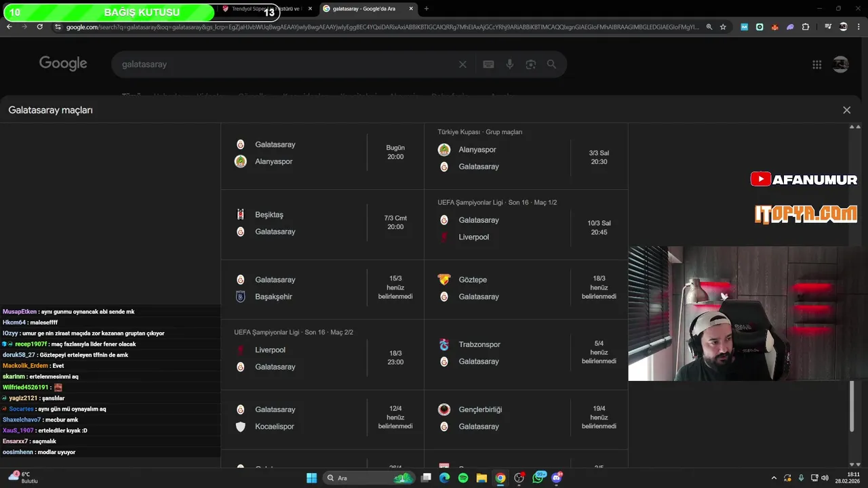Viewport: 868px width, 488px height.
Task: Close the Galatasaray maçları panel
Action: click(x=846, y=110)
